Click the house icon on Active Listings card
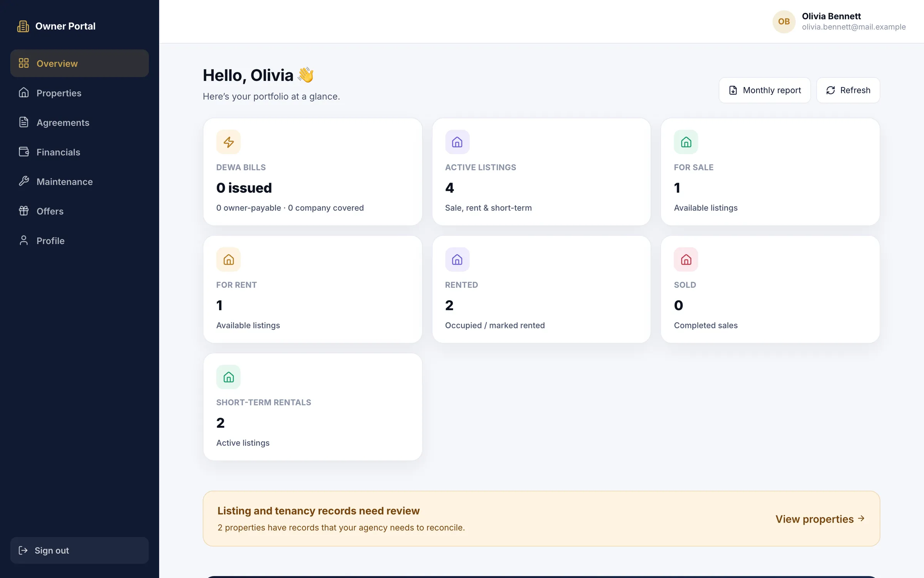 457,142
